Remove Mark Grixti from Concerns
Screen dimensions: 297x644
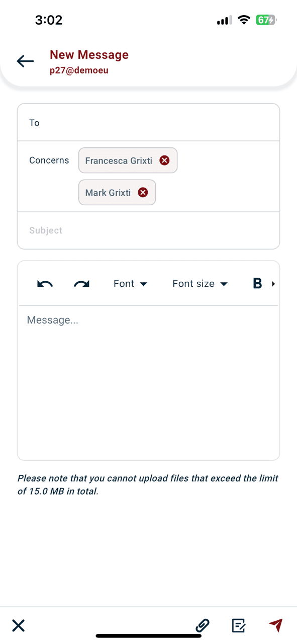coord(143,193)
